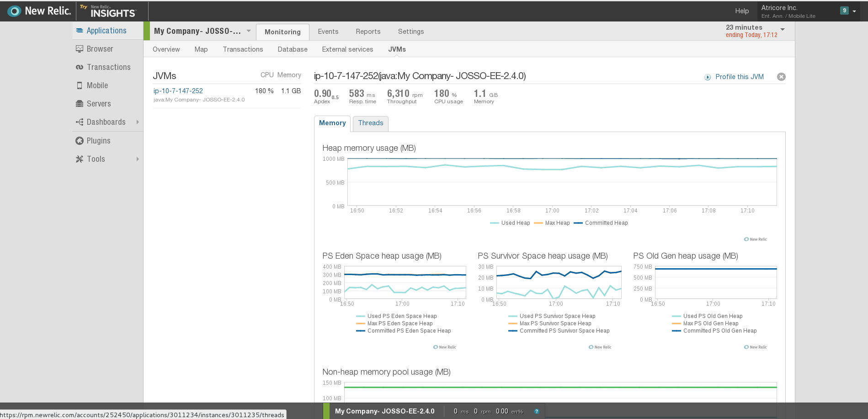Viewport: 868px width, 419px height.
Task: Click the CPU column header in JVMs list
Action: (x=267, y=75)
